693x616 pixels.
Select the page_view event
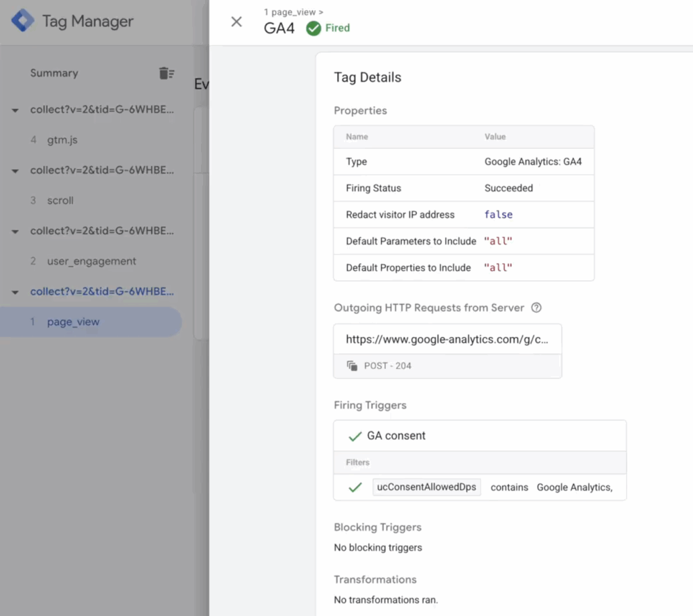(x=91, y=322)
